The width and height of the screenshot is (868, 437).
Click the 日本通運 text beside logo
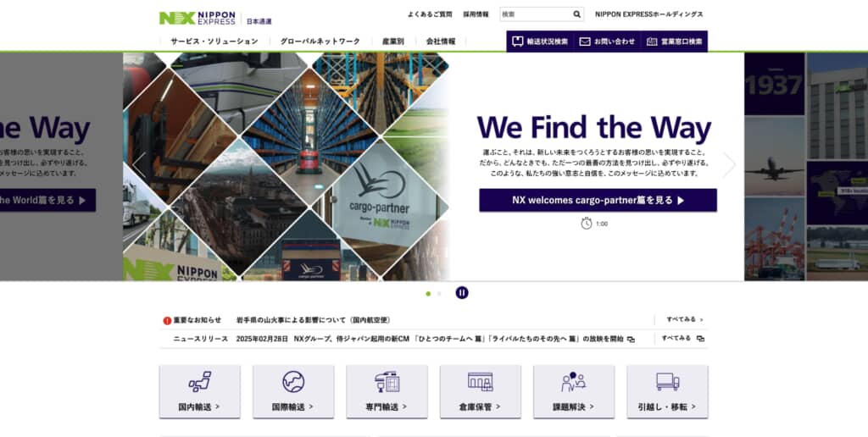pos(259,21)
